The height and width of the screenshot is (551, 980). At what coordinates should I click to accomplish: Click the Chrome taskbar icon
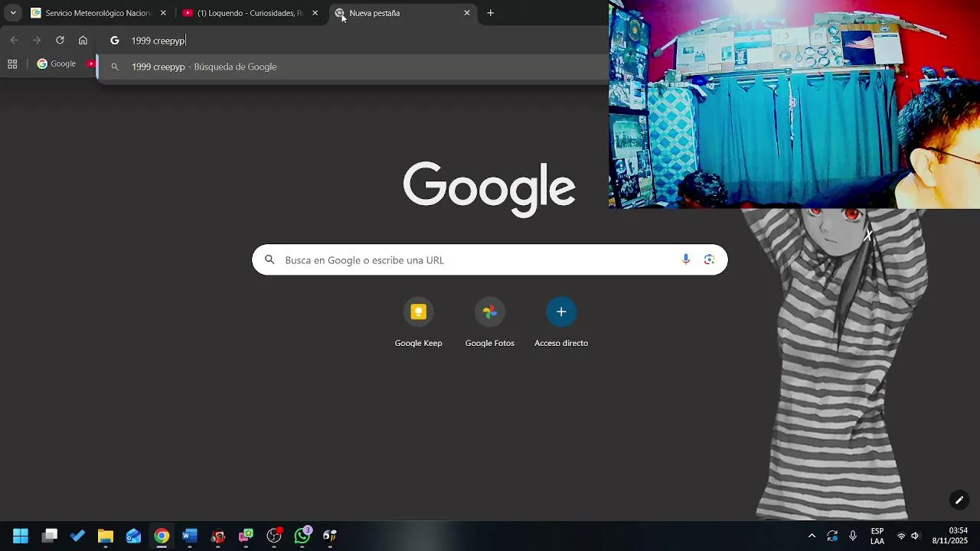point(162,536)
